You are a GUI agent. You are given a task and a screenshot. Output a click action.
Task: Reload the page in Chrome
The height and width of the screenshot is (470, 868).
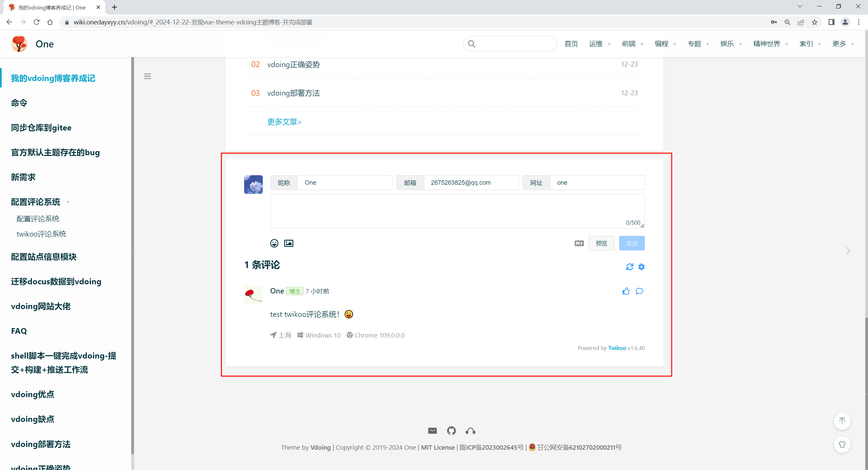click(37, 22)
